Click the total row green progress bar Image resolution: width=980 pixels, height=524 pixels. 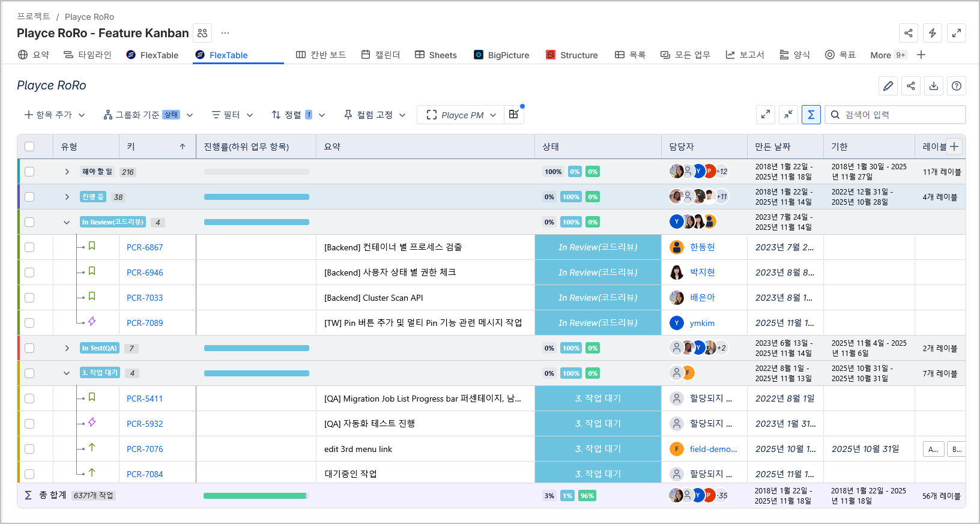click(x=256, y=496)
